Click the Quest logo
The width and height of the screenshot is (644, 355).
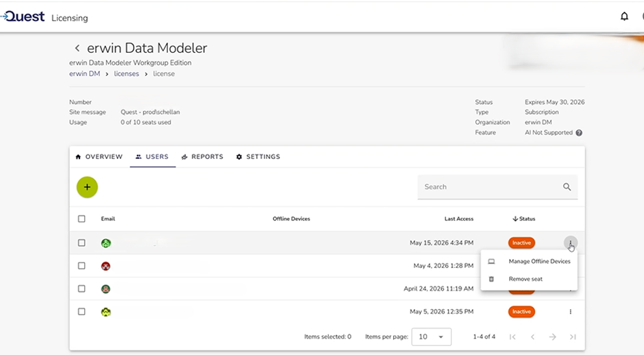[22, 16]
